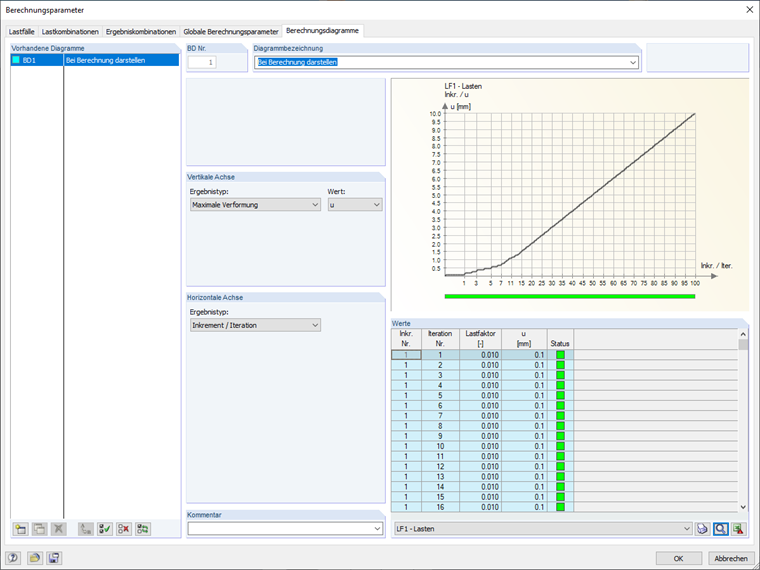This screenshot has width=760, height=570.
Task: Click the Inkr. Nr. column header
Action: (406, 339)
